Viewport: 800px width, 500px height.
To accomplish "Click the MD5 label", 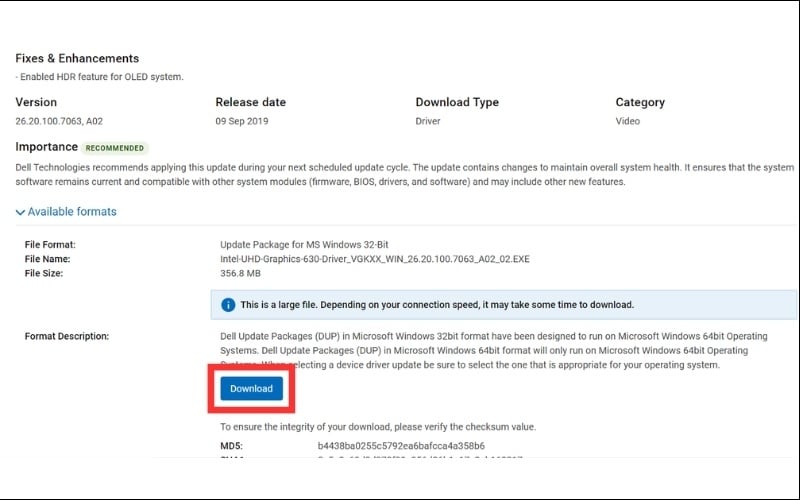I will [x=232, y=446].
